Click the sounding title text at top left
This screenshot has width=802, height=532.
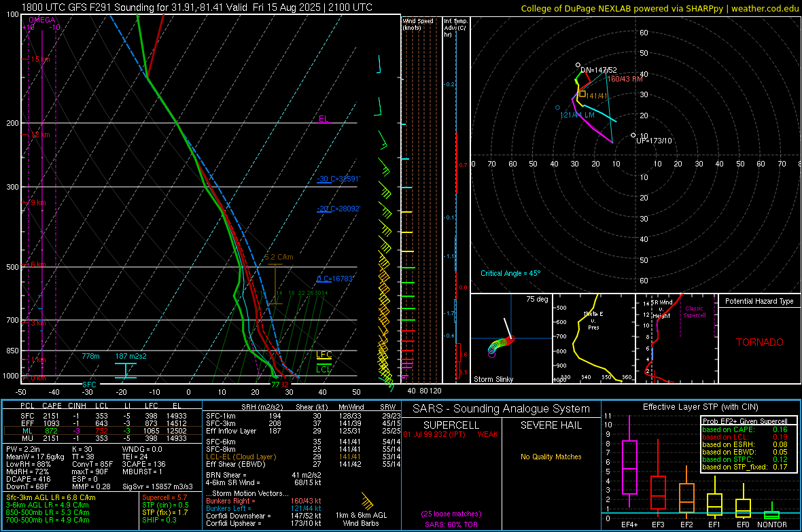(197, 7)
